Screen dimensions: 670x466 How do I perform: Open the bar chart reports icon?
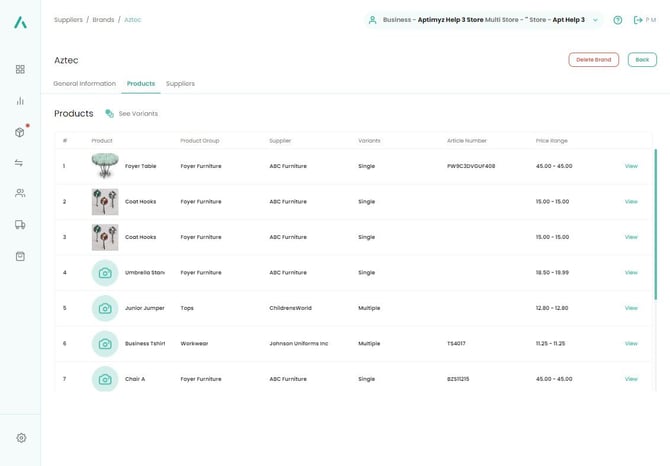coord(20,101)
